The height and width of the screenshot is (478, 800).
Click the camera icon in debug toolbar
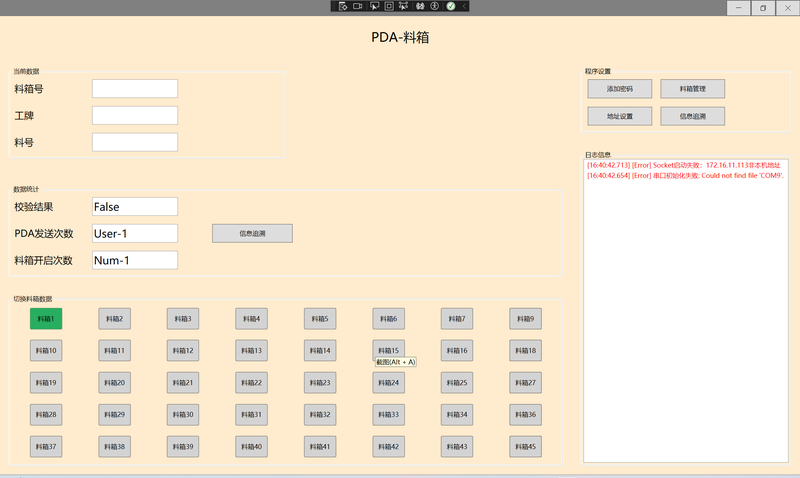(x=357, y=6)
